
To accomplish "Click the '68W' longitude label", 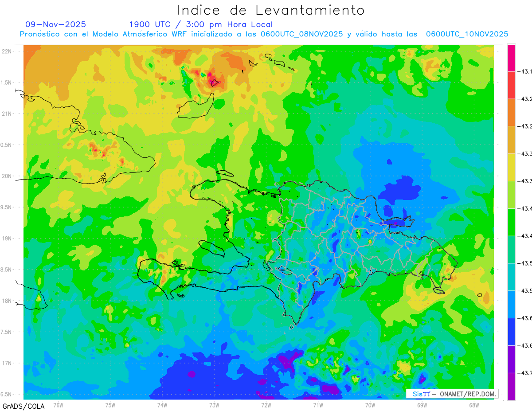I will coord(474,405).
